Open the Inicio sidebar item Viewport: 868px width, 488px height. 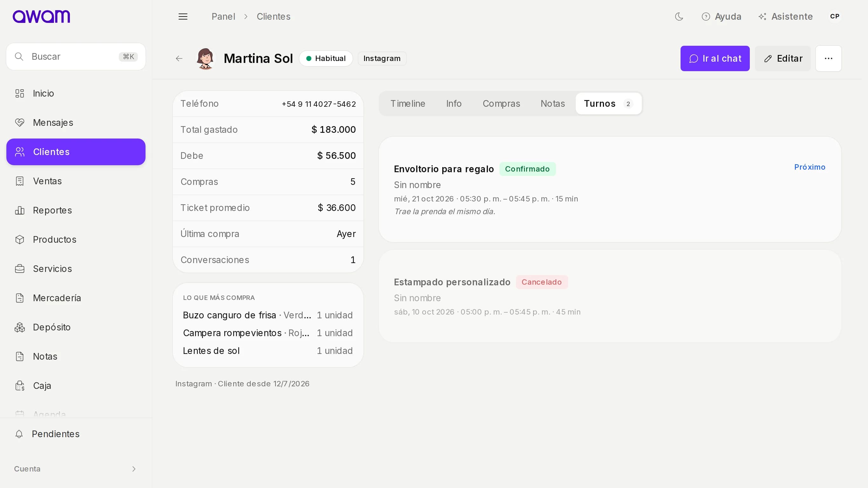click(76, 93)
